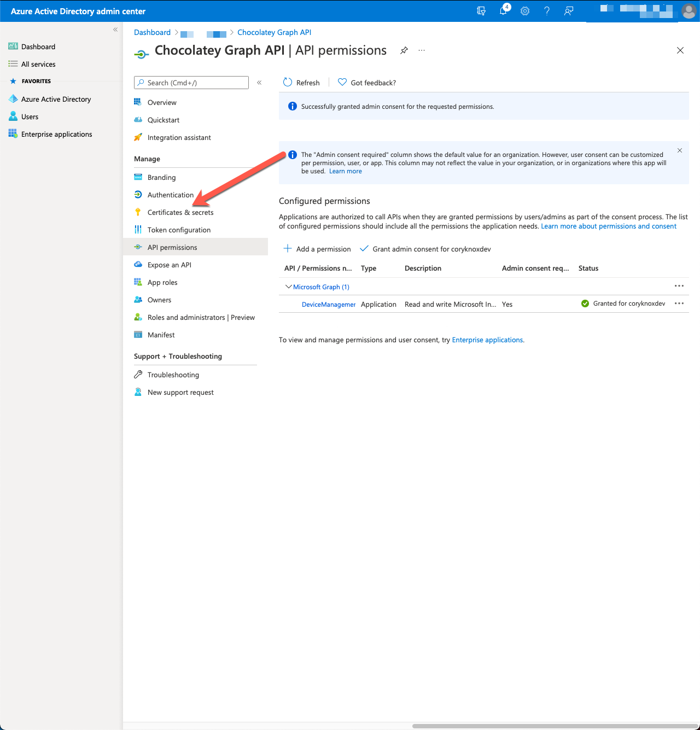Viewport: 700px width, 730px height.
Task: Pin the blade with pin icon
Action: [404, 50]
